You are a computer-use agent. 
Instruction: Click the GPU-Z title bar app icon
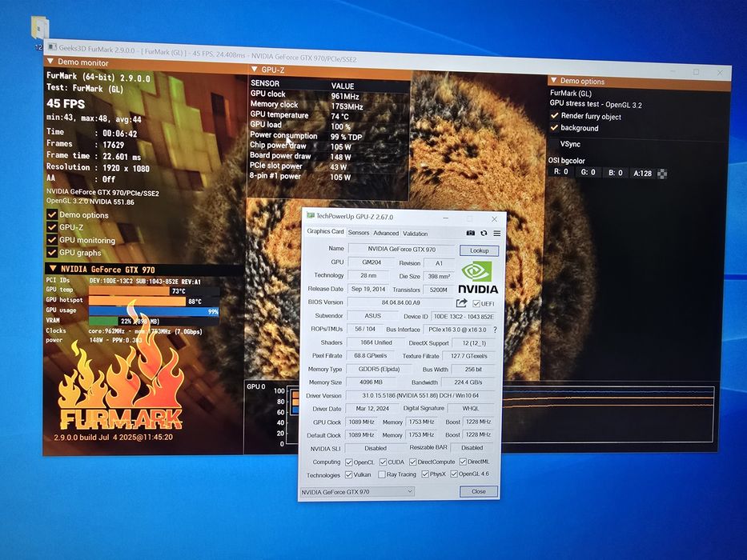(311, 216)
